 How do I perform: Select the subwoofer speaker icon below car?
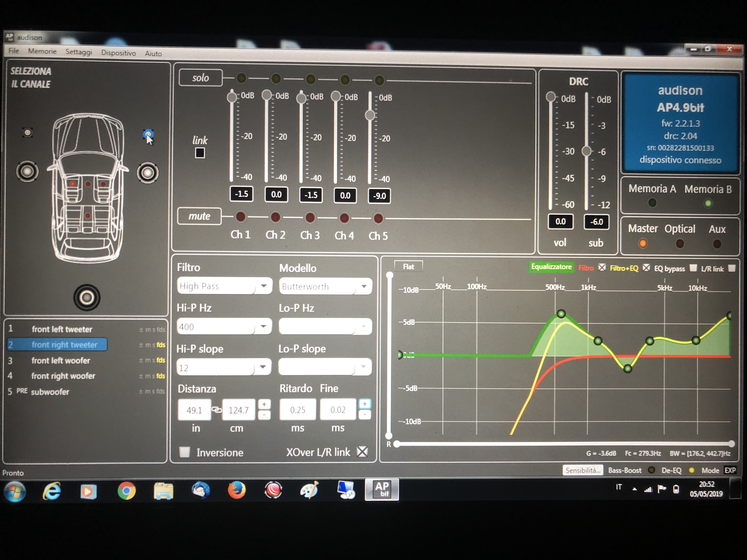tap(87, 297)
